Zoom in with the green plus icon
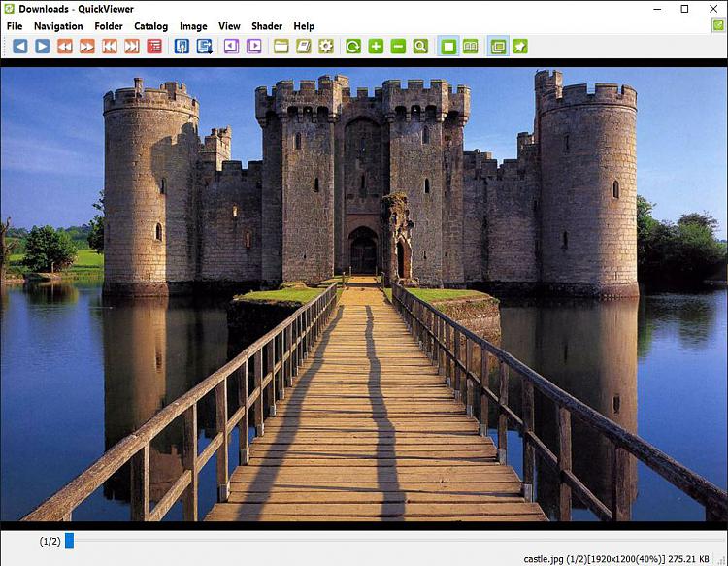The height and width of the screenshot is (566, 728). tap(376, 47)
